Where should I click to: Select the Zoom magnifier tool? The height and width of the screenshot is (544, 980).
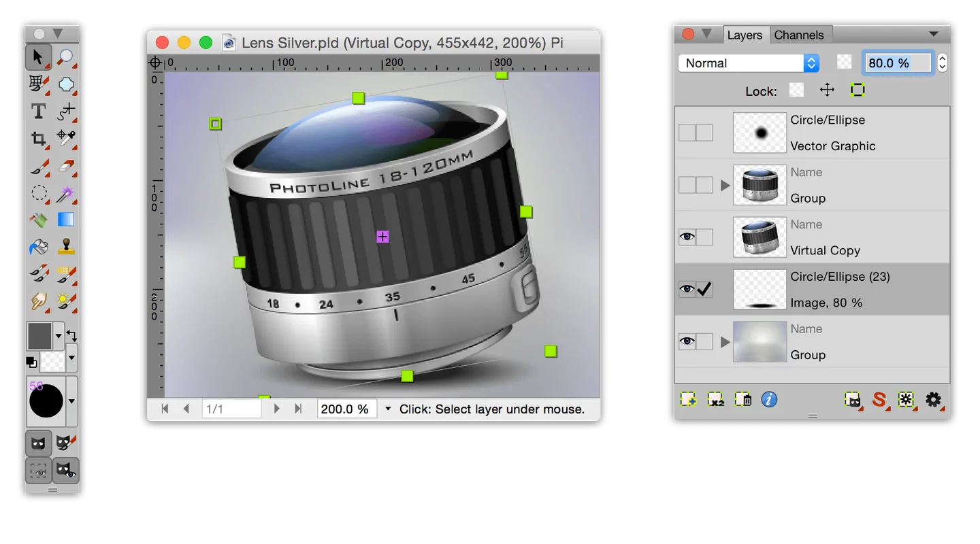click(65, 57)
